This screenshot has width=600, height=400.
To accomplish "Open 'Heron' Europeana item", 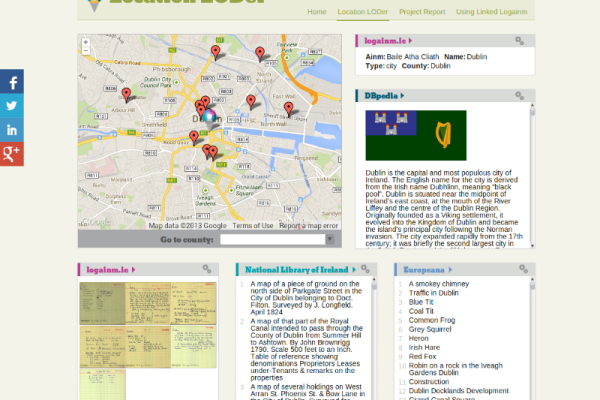I will click(419, 338).
